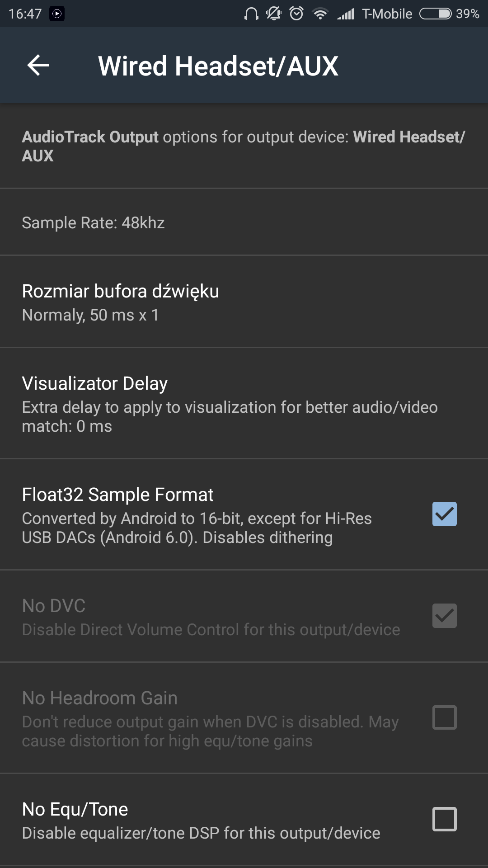Tap the AudioTrack Output description text
This screenshot has width=488, height=868.
(x=243, y=146)
